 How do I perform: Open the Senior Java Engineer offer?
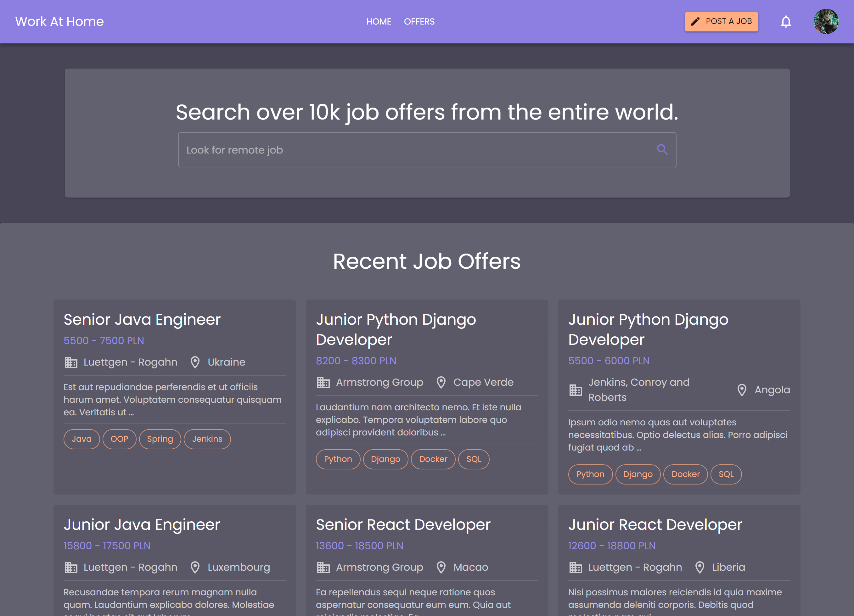point(142,319)
